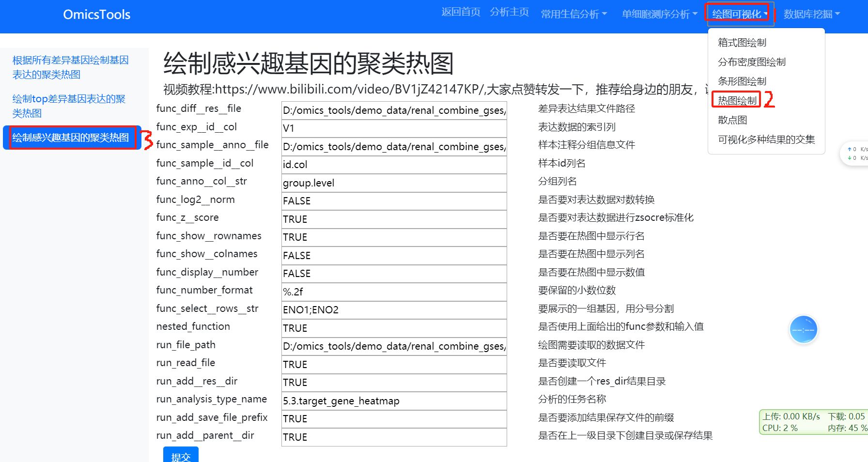Expand 常用生信分析 dropdown menu
Screen dimensions: 868x462
point(573,14)
